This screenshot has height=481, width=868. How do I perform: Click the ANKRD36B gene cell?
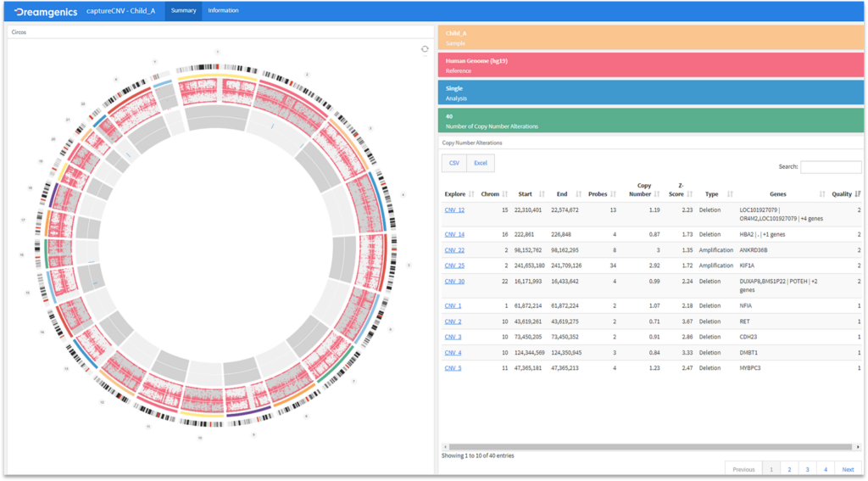tap(754, 250)
